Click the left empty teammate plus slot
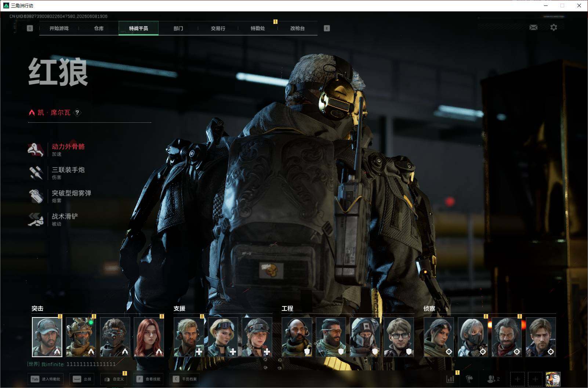This screenshot has width=588, height=388. pyautogui.click(x=517, y=379)
